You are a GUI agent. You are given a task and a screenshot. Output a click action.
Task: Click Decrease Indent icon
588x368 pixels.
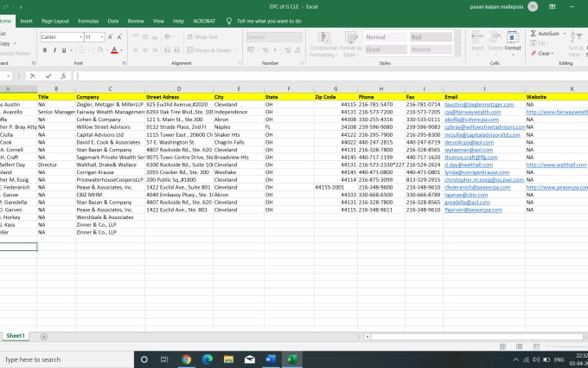pos(167,50)
